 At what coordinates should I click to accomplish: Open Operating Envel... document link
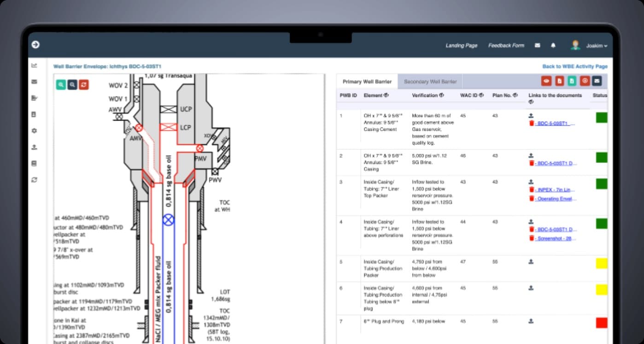tap(556, 199)
